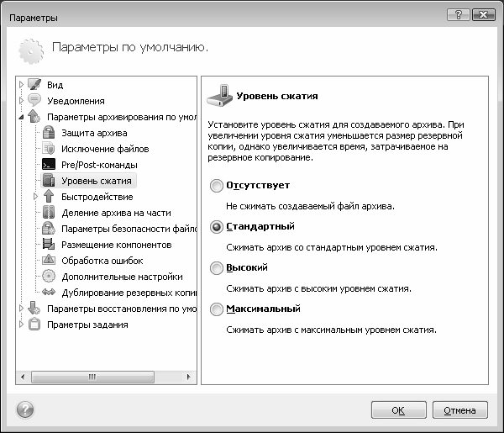The height and width of the screenshot is (433, 504).
Task: Click the shield icon for Исключение файлов
Action: 49,149
